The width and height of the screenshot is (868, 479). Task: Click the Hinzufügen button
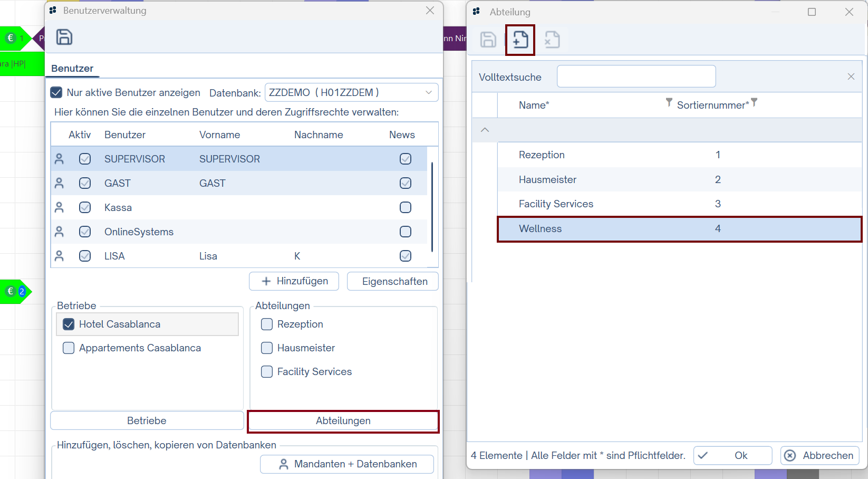tap(294, 281)
